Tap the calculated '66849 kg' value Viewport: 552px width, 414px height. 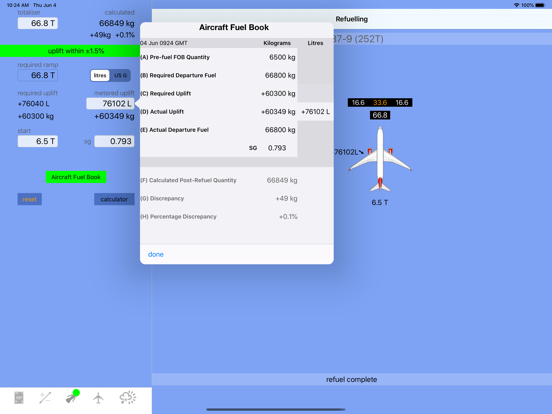(117, 23)
